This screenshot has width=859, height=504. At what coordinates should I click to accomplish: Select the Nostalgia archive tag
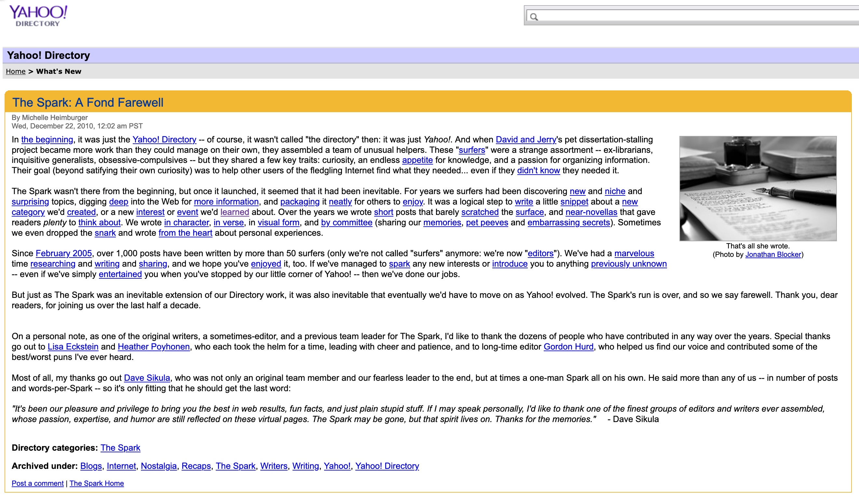(158, 466)
